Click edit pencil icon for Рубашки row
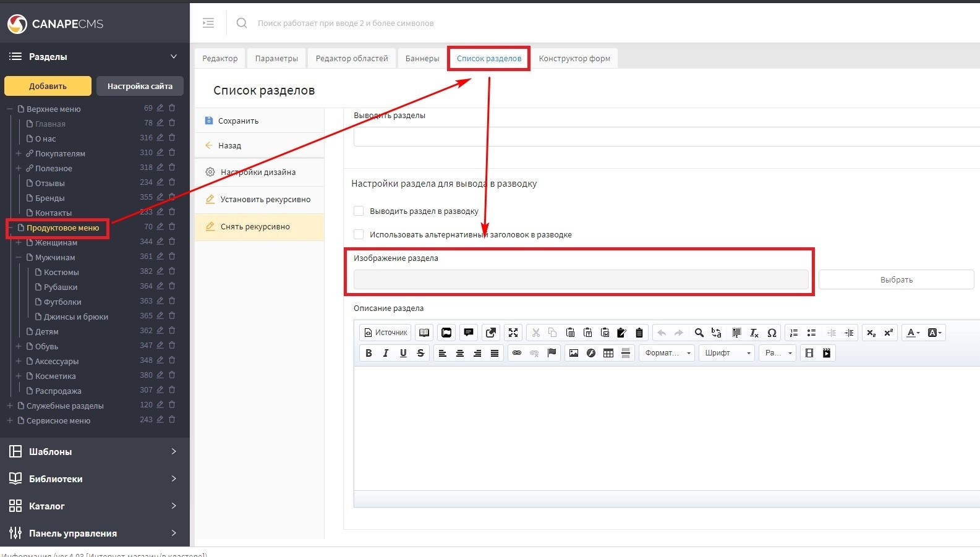 [160, 286]
